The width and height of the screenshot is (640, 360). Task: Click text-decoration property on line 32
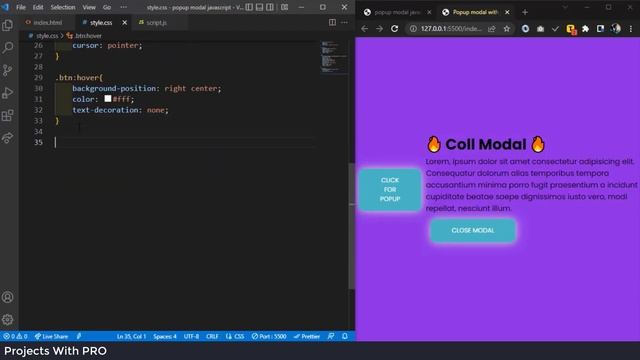click(105, 110)
